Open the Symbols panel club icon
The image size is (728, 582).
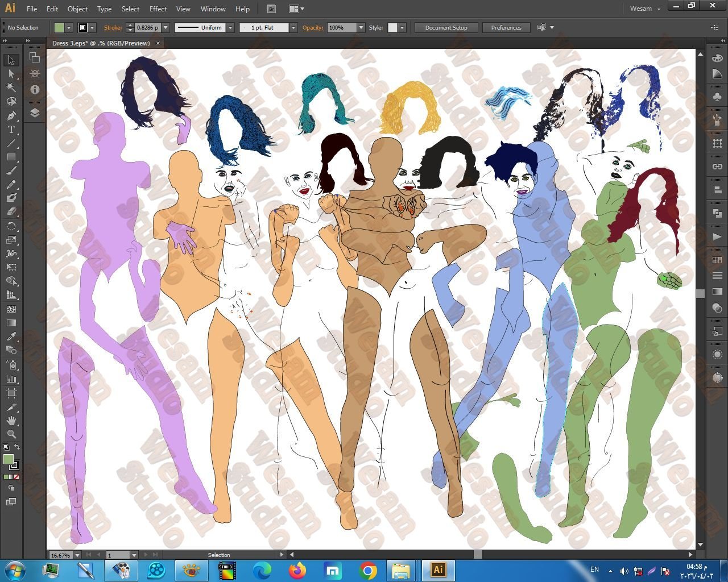(717, 97)
